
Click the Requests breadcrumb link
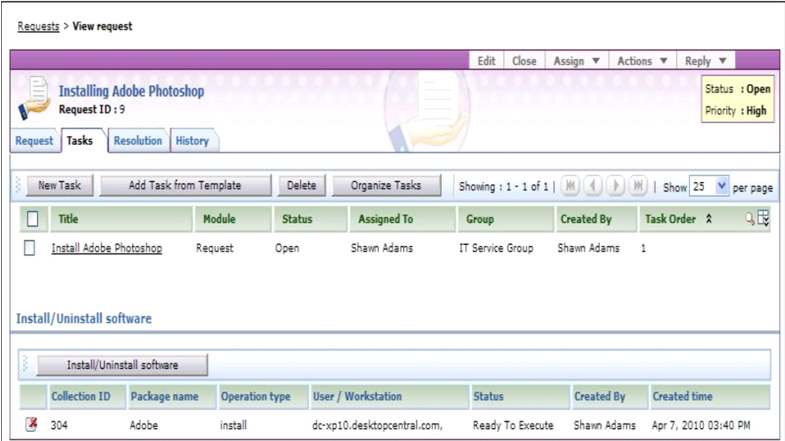click(38, 26)
